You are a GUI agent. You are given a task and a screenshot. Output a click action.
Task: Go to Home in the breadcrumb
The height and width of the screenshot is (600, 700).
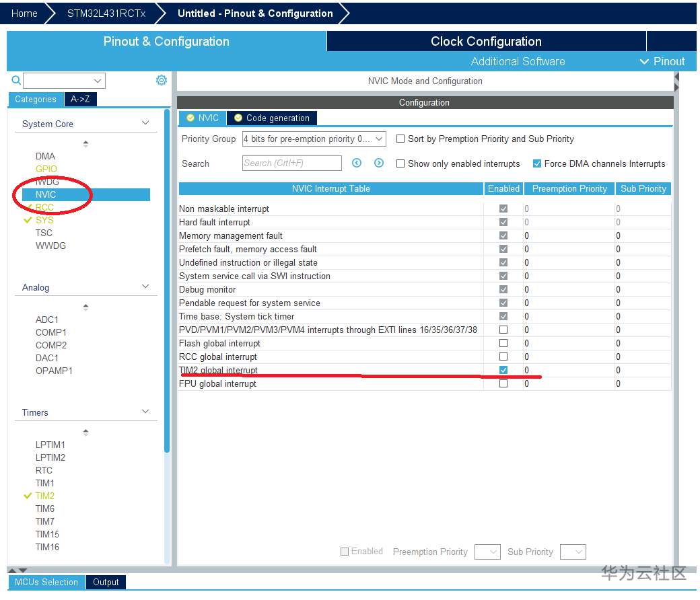coord(24,13)
